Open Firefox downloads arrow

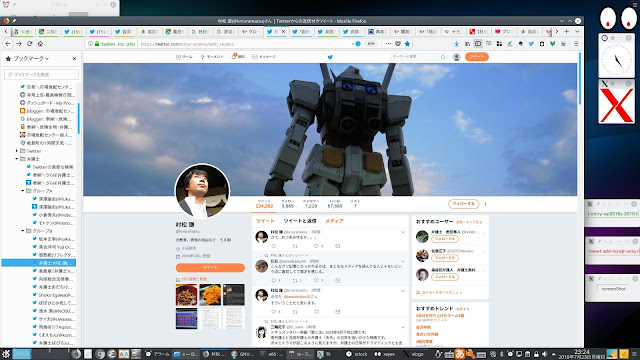coord(457,44)
